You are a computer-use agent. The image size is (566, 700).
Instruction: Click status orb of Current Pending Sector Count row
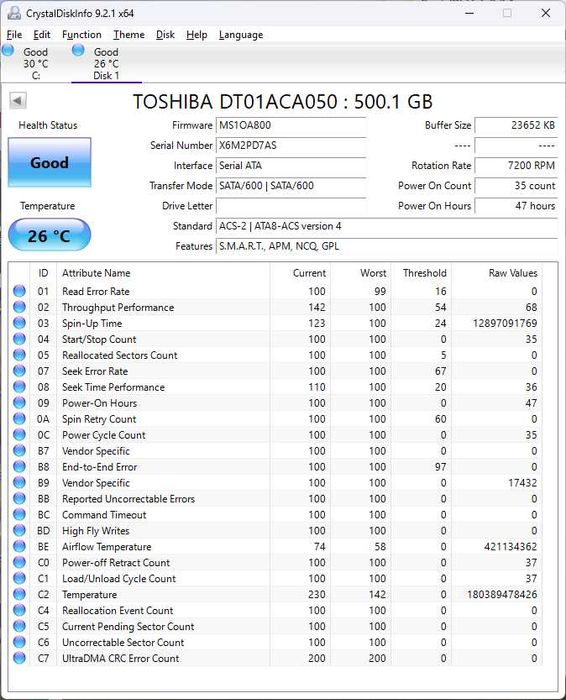(19, 626)
